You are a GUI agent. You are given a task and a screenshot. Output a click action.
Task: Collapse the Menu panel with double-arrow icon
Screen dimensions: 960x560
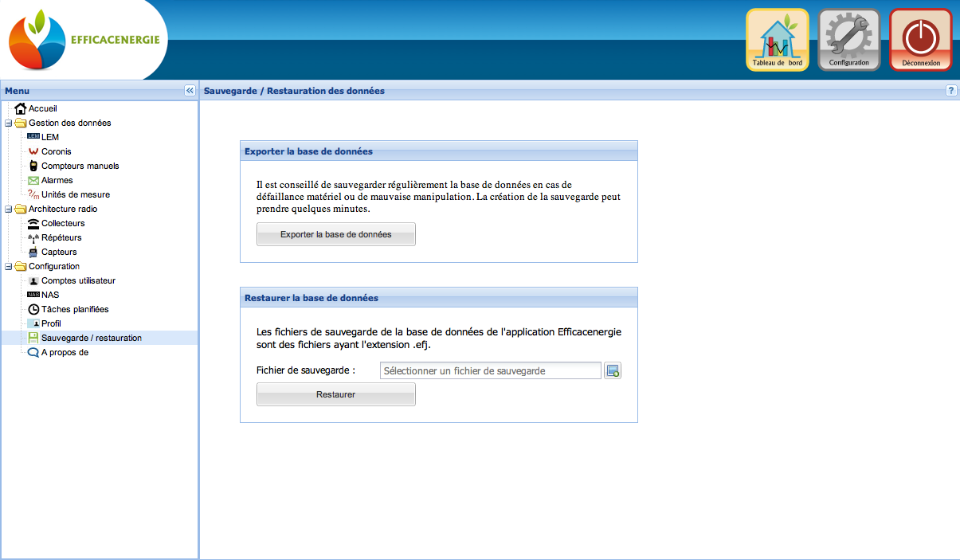pyautogui.click(x=190, y=91)
